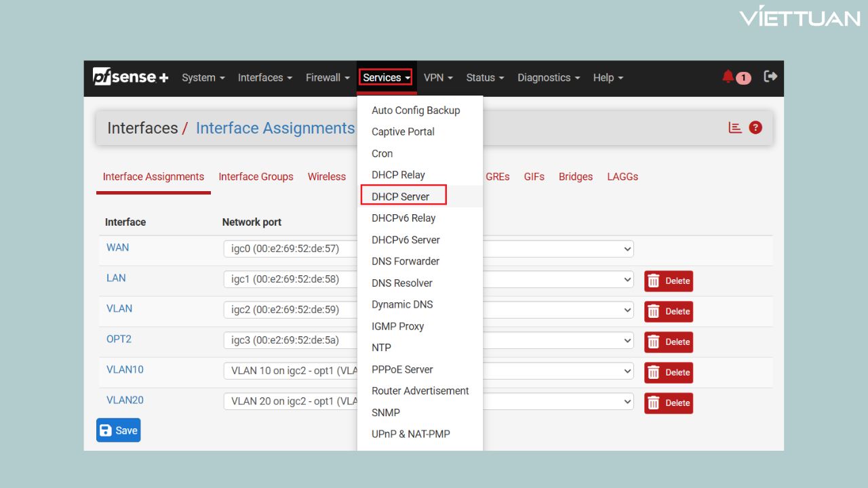The image size is (868, 488).
Task: Open the Firewall menu in navbar
Action: 327,78
